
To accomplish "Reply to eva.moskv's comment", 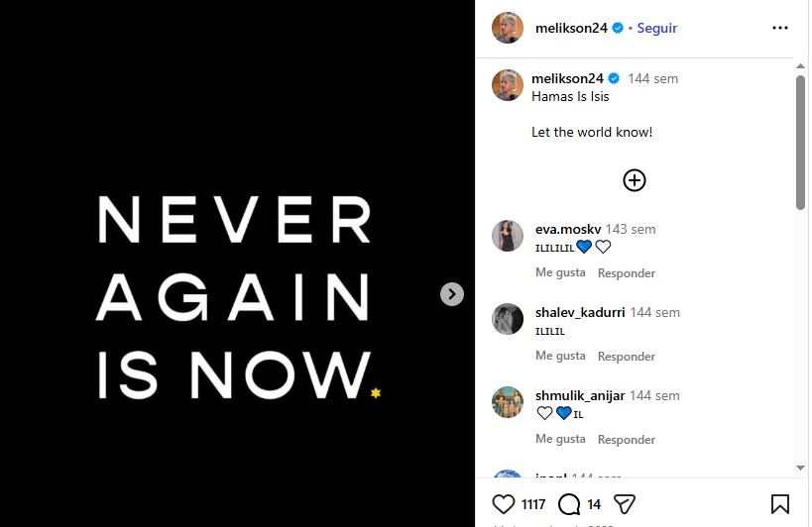I will 626,273.
